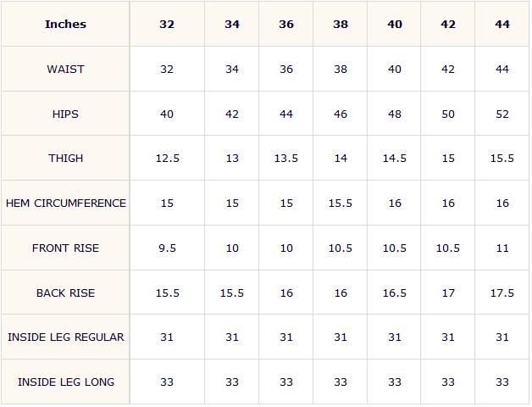Select the hips value 46 cell

pos(341,114)
